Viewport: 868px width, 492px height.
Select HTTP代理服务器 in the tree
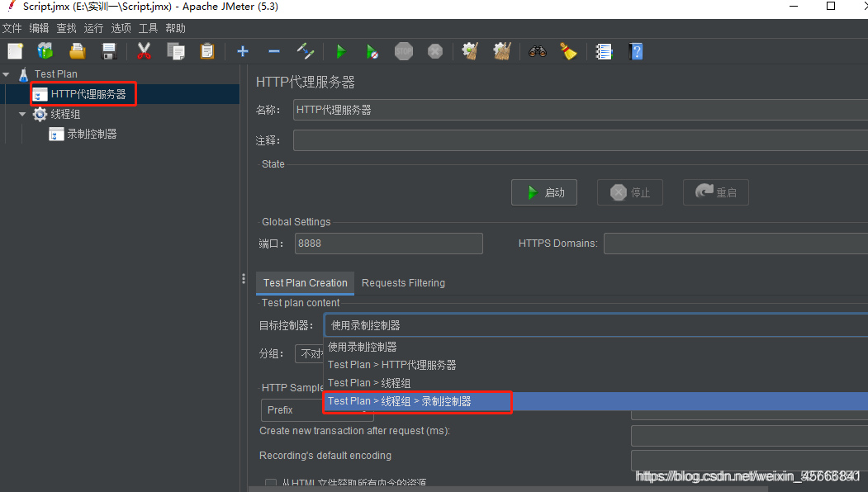pos(88,94)
